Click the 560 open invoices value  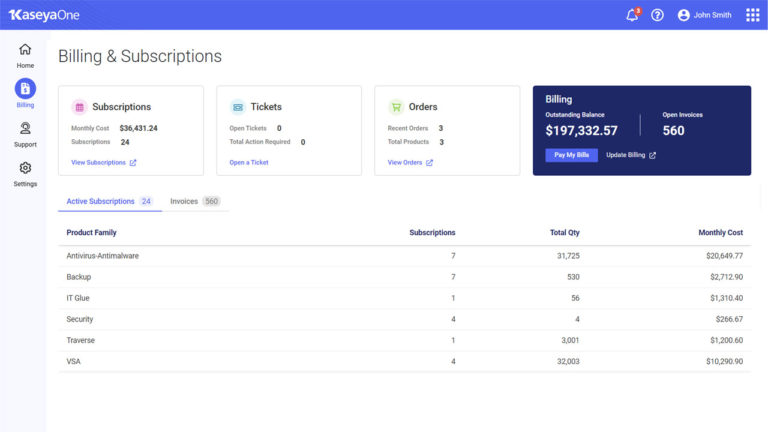pos(673,131)
